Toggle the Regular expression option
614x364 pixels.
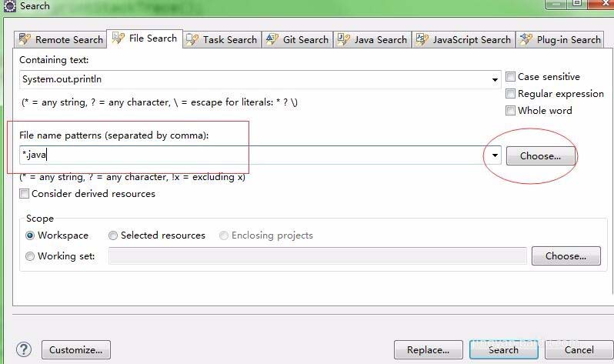point(511,94)
